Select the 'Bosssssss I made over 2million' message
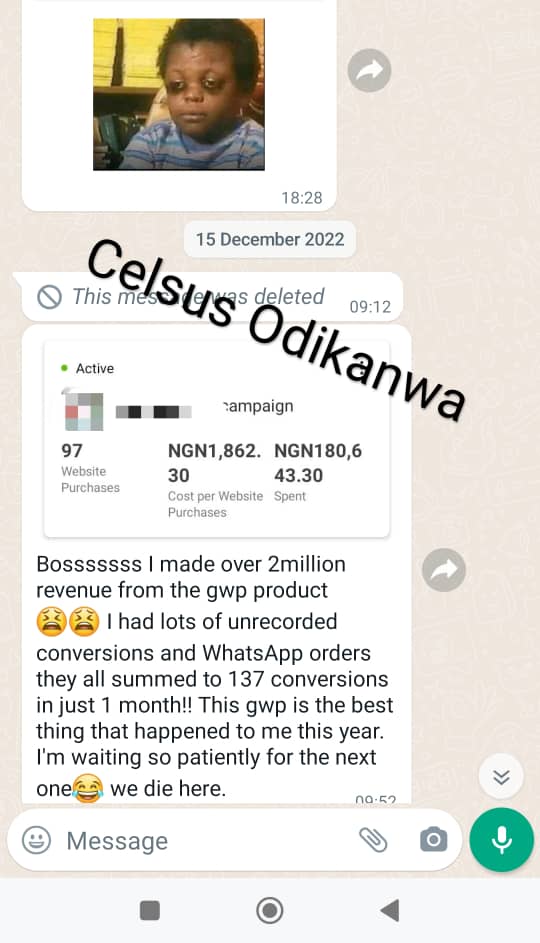 [x=215, y=676]
